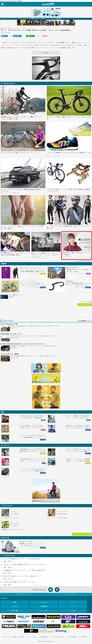Open the PINARELLO sponsor logo in footer
Viewport: 92px width, 644px height.
[x=38, y=617]
